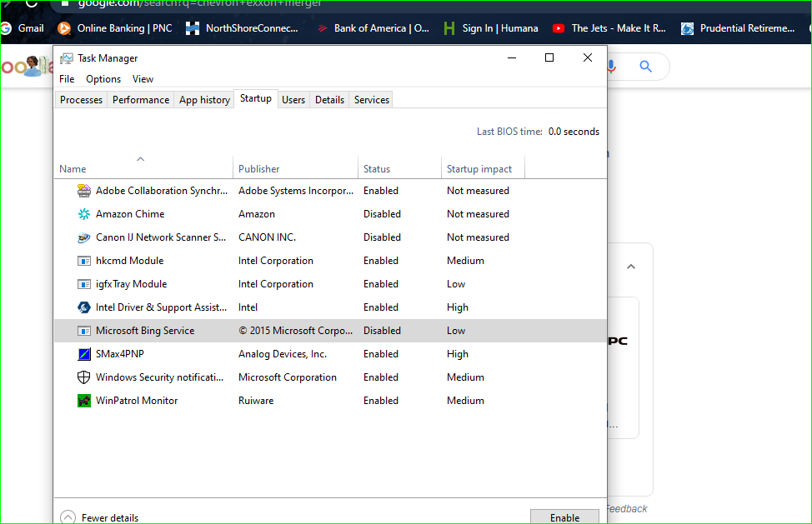
Task: Click the Feedback link in browser
Action: pos(627,509)
